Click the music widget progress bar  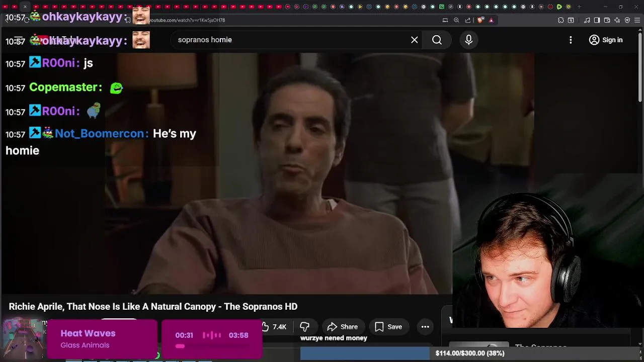(x=212, y=346)
